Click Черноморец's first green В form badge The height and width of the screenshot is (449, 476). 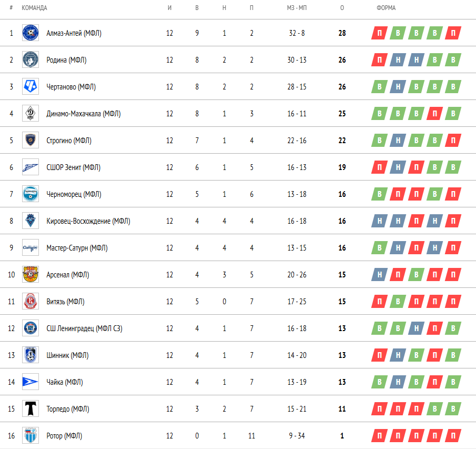click(x=379, y=194)
